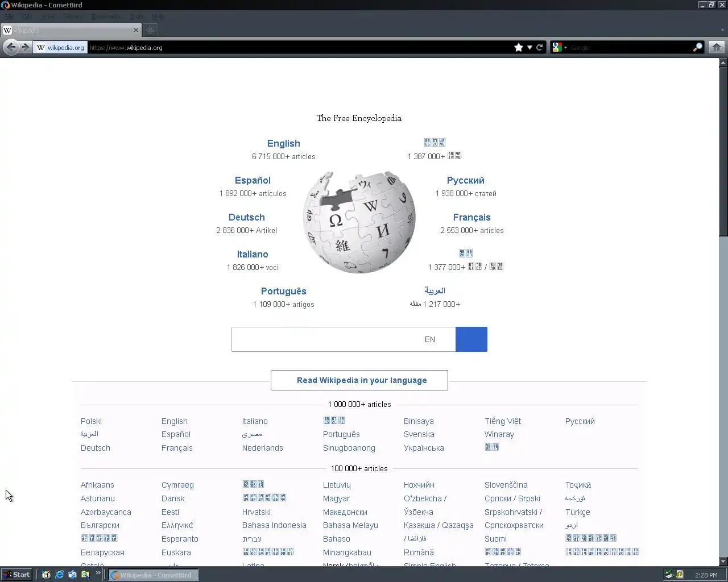Click Read Wikipedia in your language button

pyautogui.click(x=359, y=380)
